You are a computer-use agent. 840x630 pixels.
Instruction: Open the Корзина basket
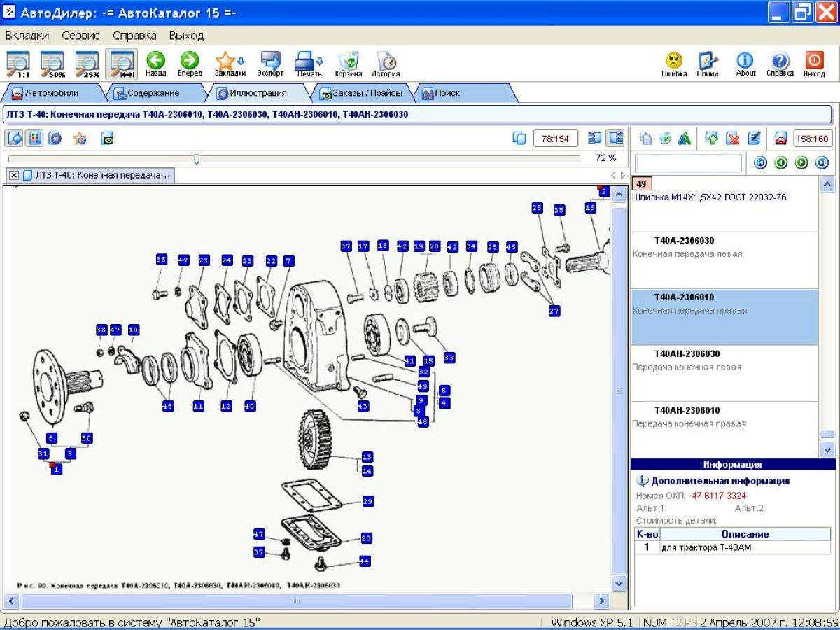point(348,64)
